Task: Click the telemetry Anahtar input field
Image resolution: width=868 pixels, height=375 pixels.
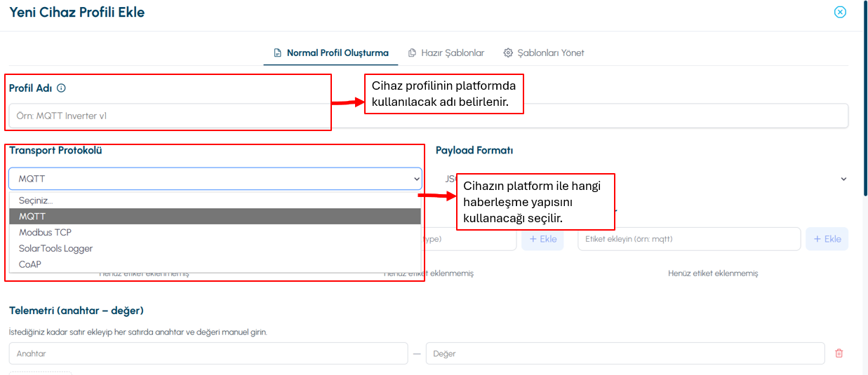Action: point(208,353)
